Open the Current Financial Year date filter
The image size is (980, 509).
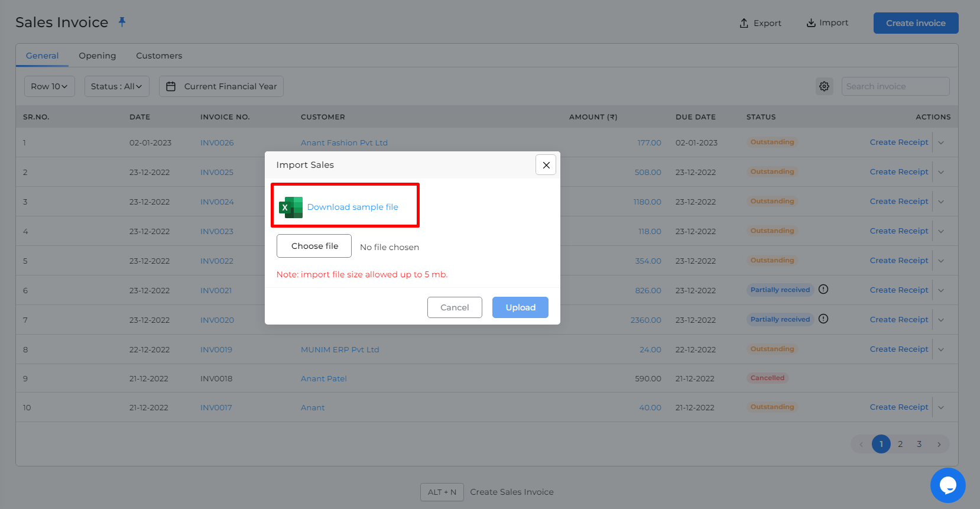tap(221, 86)
